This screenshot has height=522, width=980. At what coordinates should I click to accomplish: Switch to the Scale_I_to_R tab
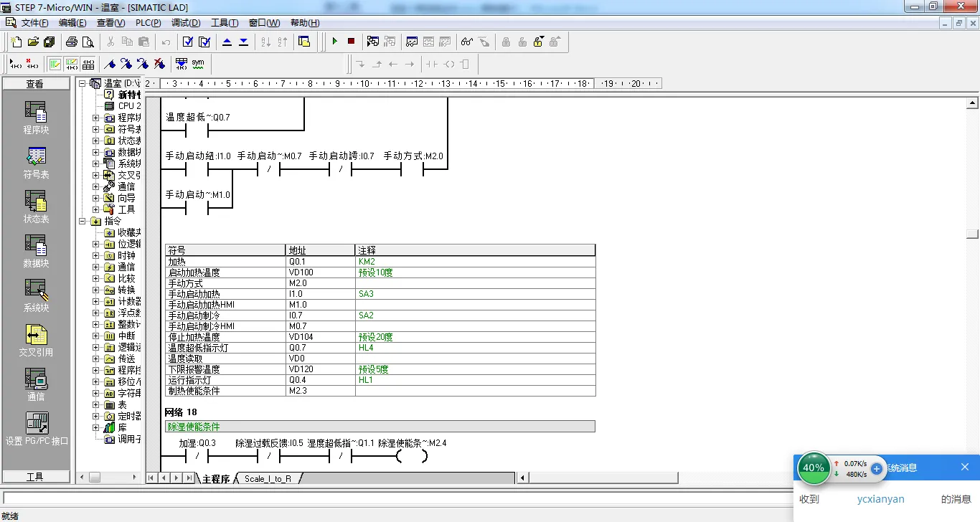(x=268, y=478)
